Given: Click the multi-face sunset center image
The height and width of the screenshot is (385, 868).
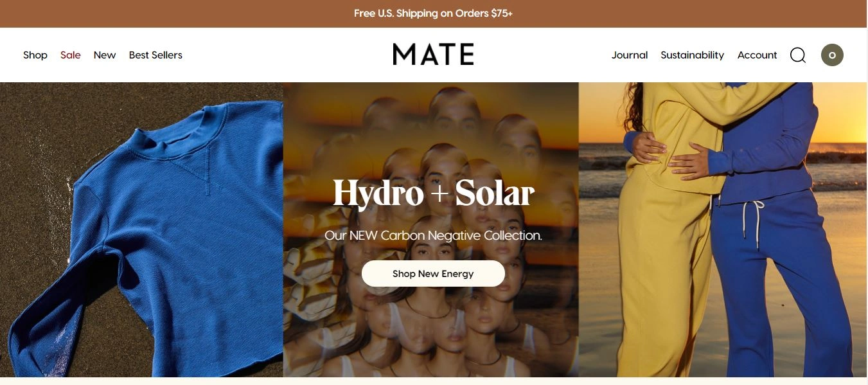Looking at the screenshot, I should pos(430,229).
